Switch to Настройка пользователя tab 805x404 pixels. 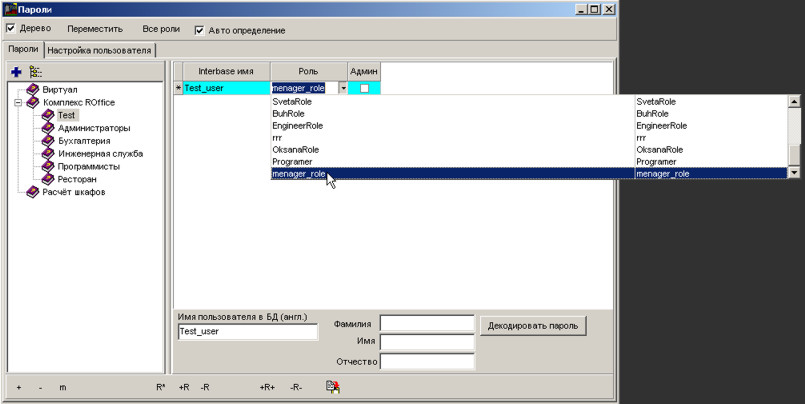[99, 49]
